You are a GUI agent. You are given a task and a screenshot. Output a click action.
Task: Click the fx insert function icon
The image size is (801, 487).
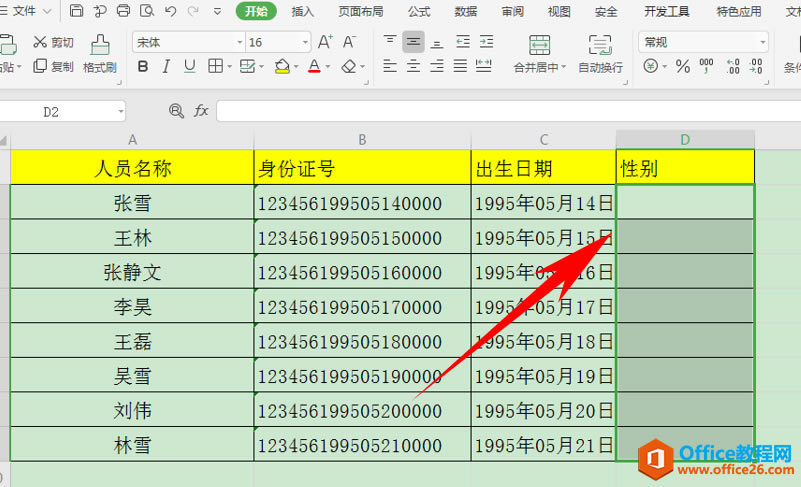point(201,111)
